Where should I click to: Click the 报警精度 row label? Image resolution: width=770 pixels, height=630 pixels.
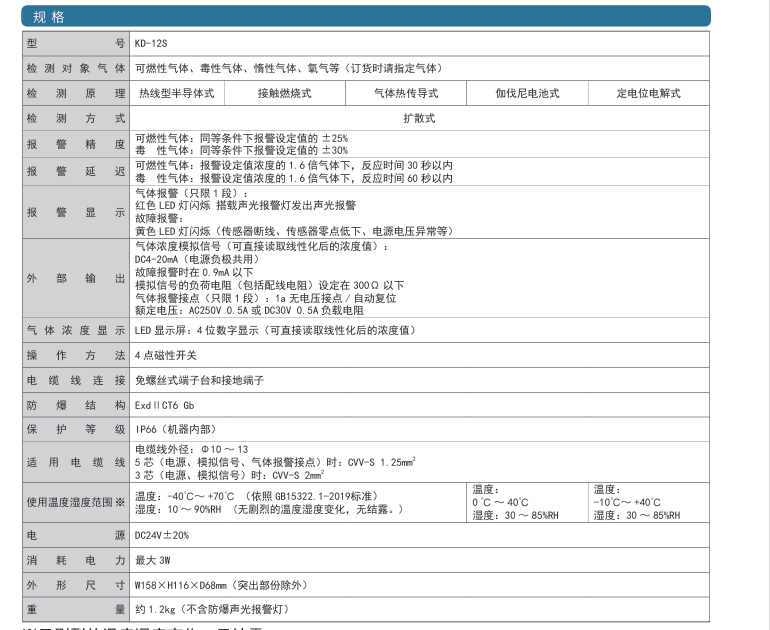click(x=76, y=144)
